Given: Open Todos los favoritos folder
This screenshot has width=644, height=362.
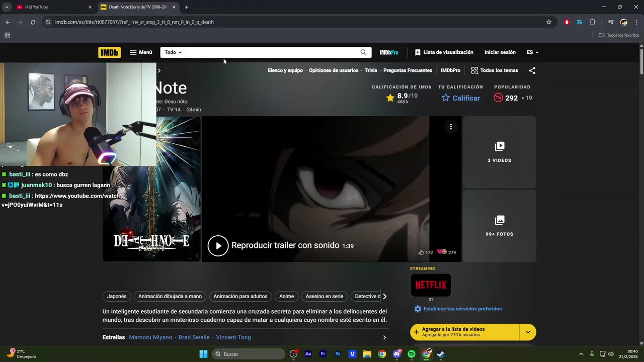Looking at the screenshot, I should (x=619, y=35).
